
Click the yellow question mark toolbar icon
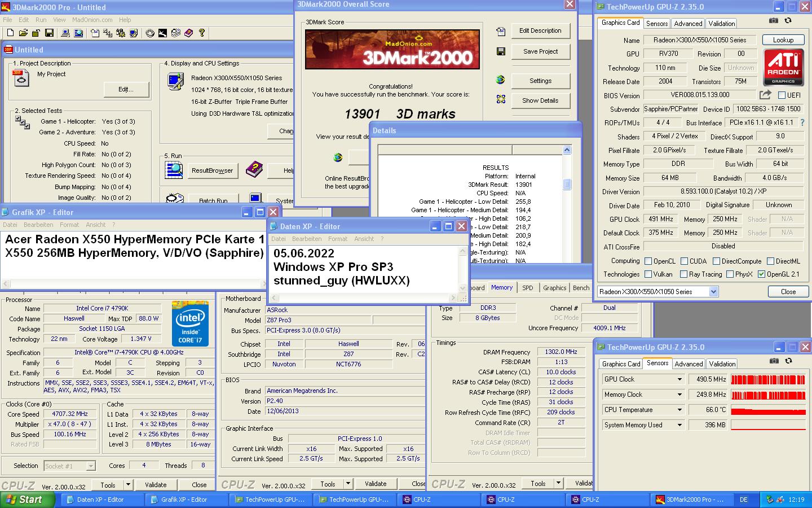point(201,33)
